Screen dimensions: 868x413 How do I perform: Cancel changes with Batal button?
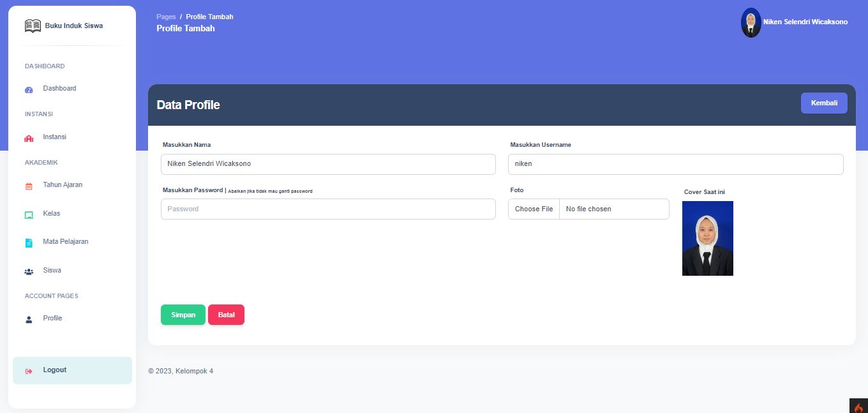point(226,315)
